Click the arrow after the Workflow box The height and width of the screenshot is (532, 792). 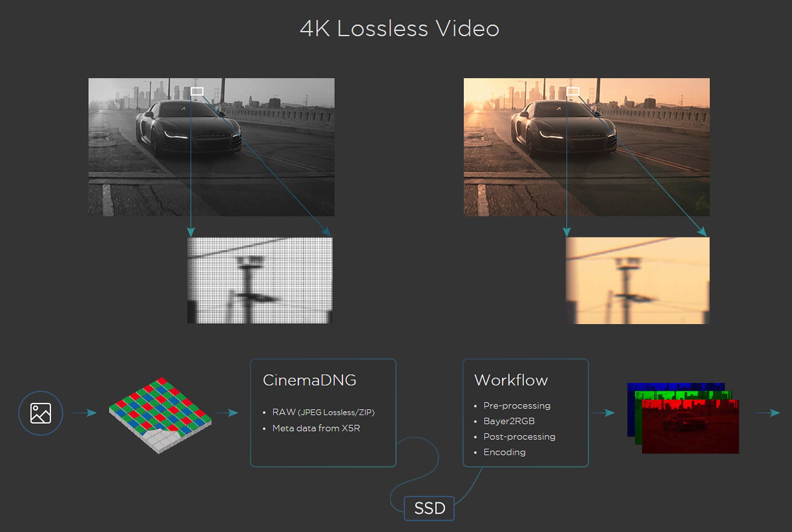click(x=602, y=413)
